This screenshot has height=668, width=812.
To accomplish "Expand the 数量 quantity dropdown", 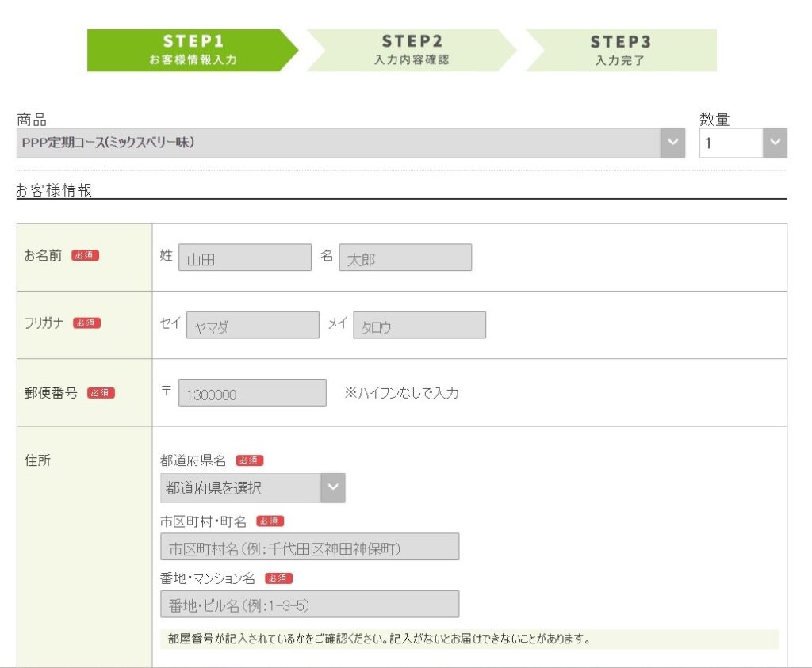I will (743, 143).
